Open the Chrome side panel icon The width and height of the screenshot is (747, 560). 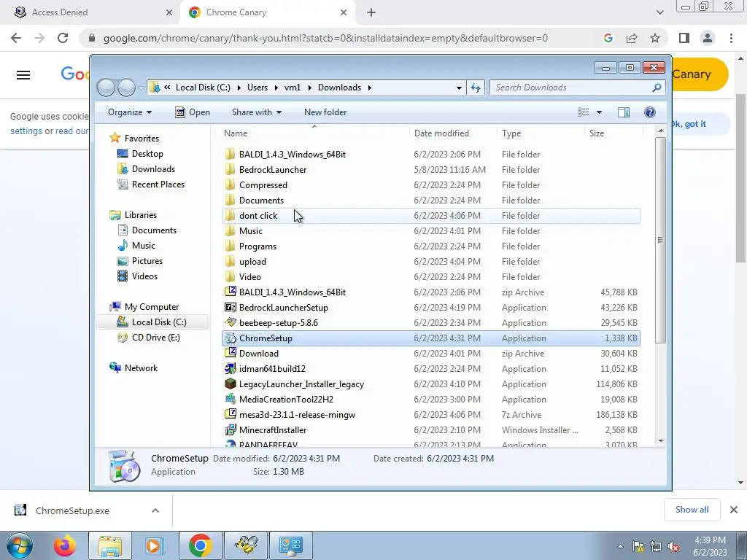click(684, 38)
